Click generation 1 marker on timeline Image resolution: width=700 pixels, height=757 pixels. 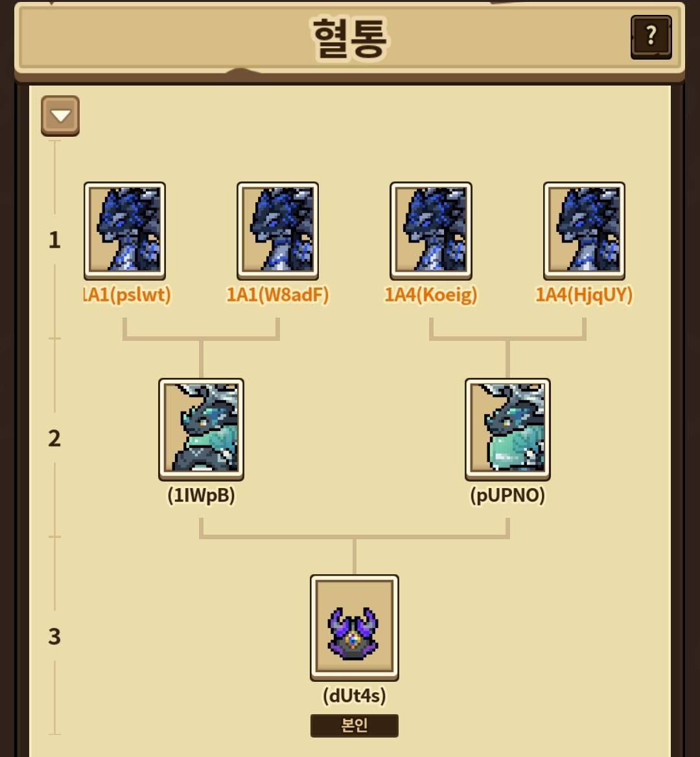click(x=54, y=240)
